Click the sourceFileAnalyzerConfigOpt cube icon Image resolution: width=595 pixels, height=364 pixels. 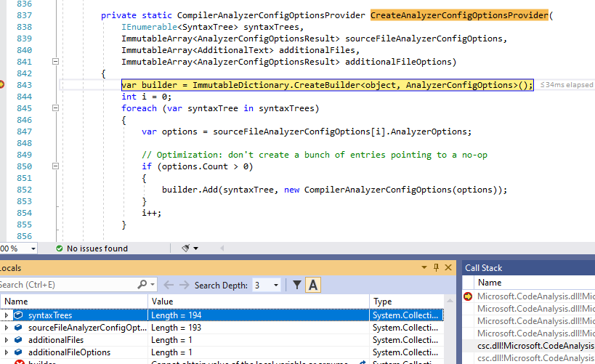(x=18, y=327)
